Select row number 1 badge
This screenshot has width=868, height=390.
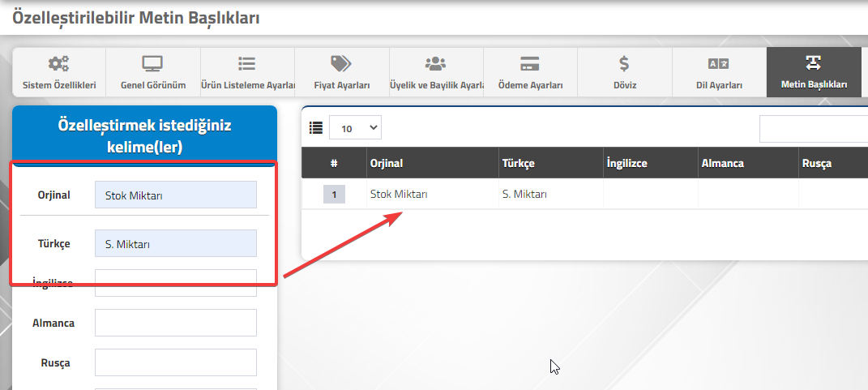334,195
